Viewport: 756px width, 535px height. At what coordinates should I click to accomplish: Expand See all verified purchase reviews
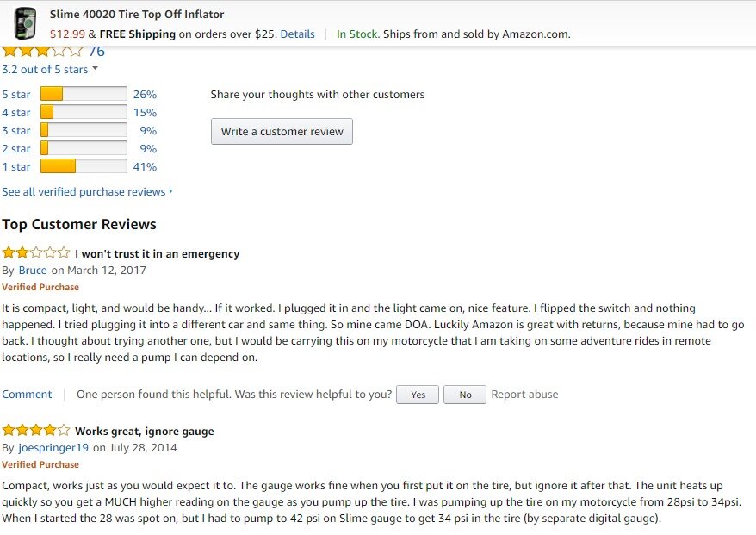pos(87,192)
